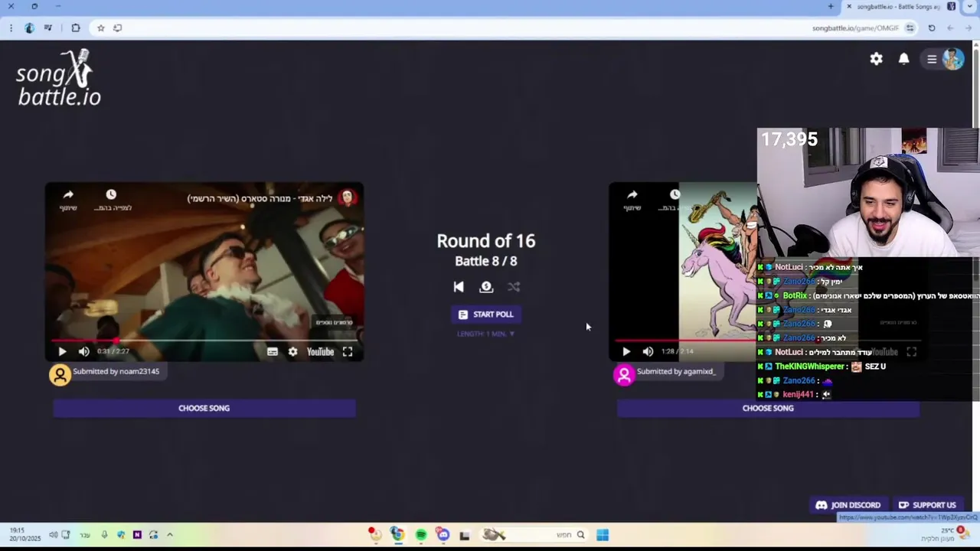The height and width of the screenshot is (551, 980).
Task: Click the download icon under Battle 8 / 8
Action: click(486, 287)
